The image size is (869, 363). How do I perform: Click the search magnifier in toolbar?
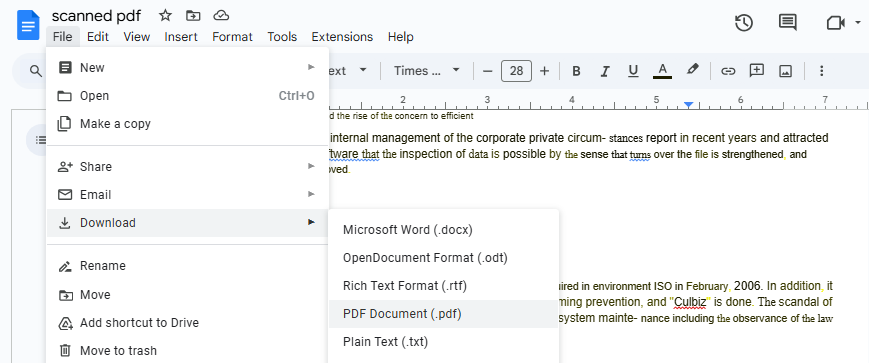point(35,71)
